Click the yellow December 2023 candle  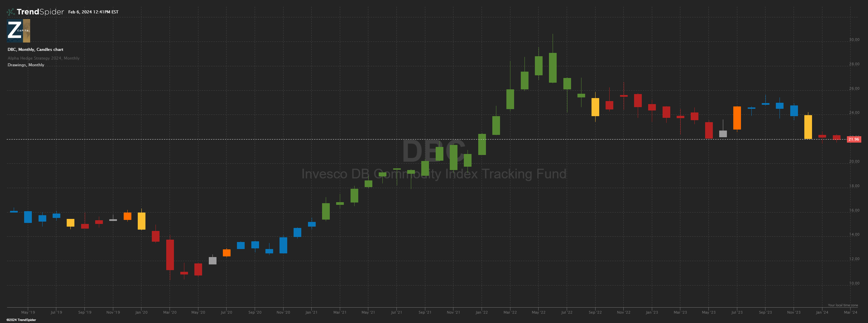point(808,127)
